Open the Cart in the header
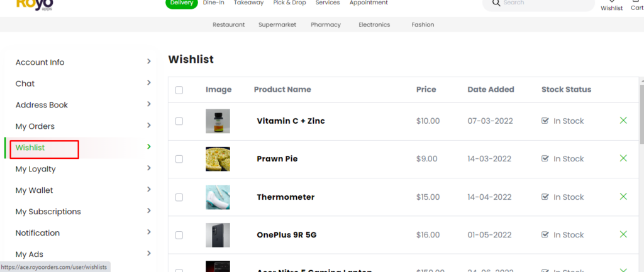The image size is (644, 272). (636, 6)
